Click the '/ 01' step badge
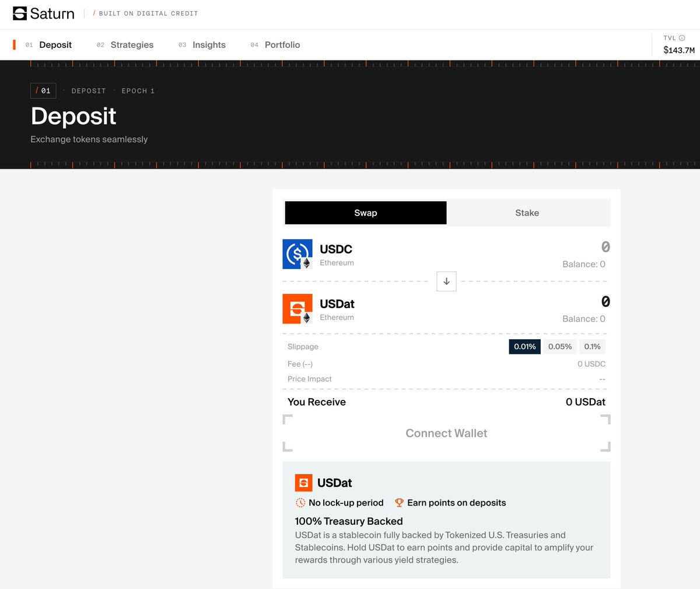The height and width of the screenshot is (589, 700). 43,90
